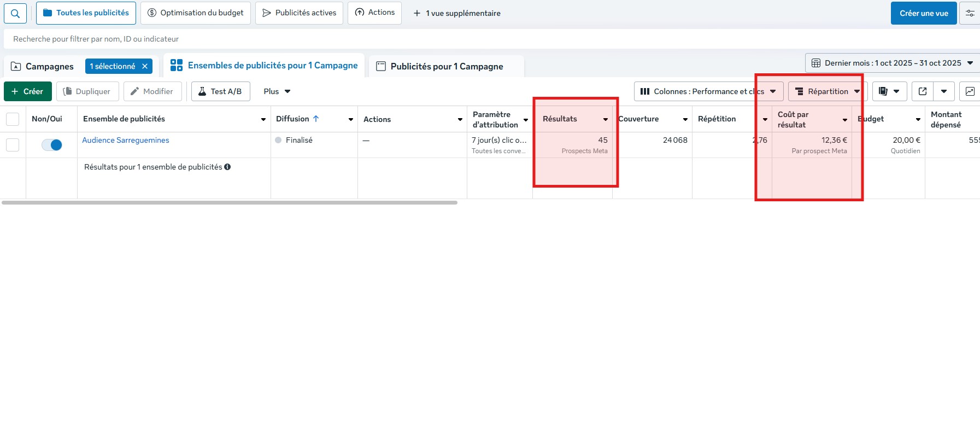This screenshot has width=980, height=431.
Task: Click the green Créer button
Action: tap(27, 91)
